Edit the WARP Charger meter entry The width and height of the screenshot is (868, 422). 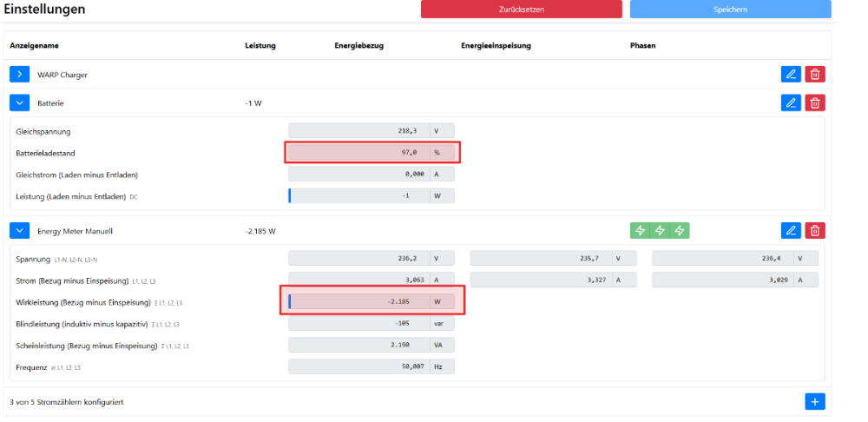tap(791, 75)
